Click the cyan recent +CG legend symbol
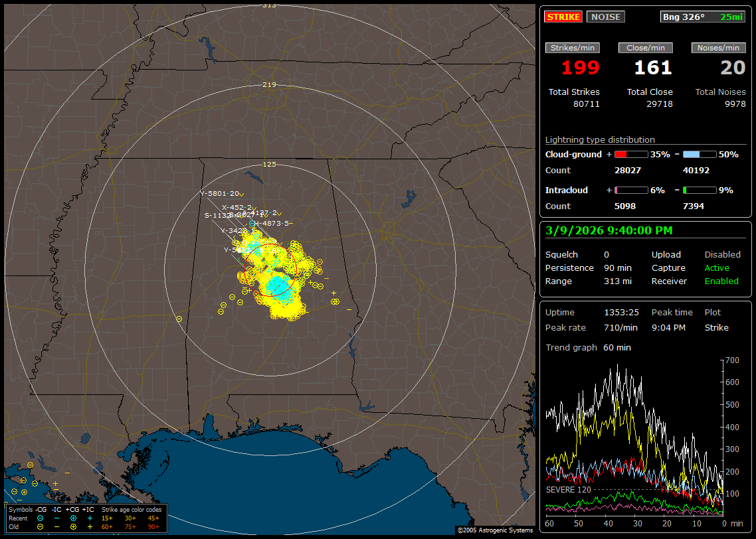 click(x=73, y=518)
